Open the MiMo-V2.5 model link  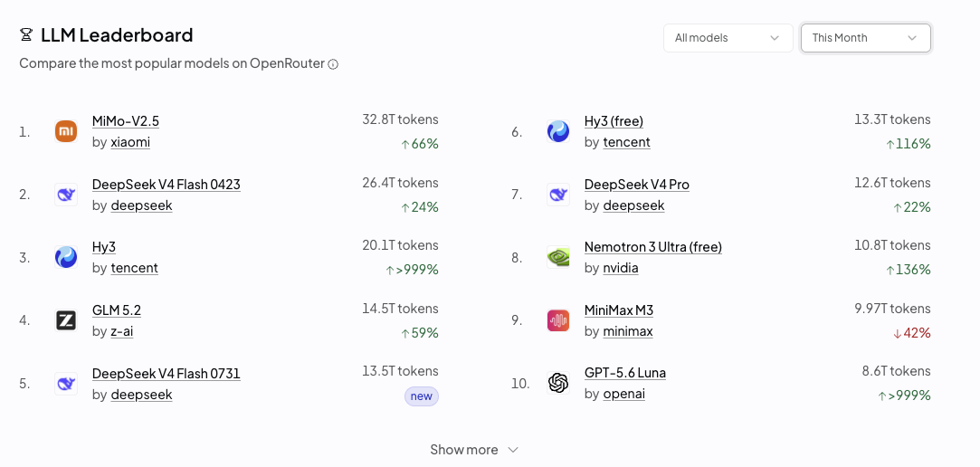tap(126, 121)
